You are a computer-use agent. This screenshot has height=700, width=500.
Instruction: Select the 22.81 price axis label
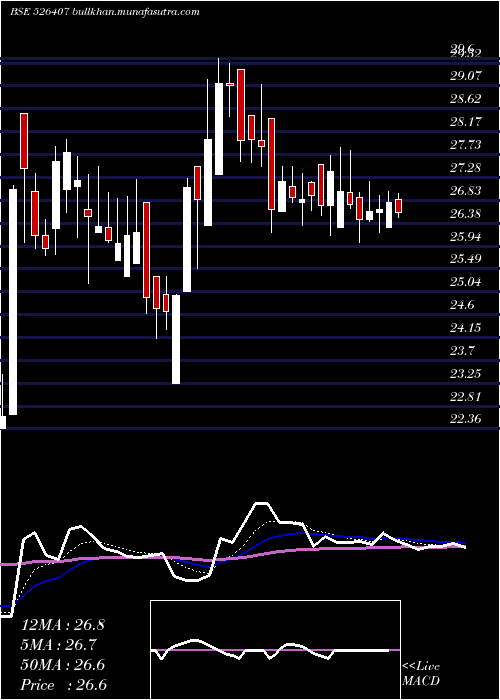(x=466, y=396)
